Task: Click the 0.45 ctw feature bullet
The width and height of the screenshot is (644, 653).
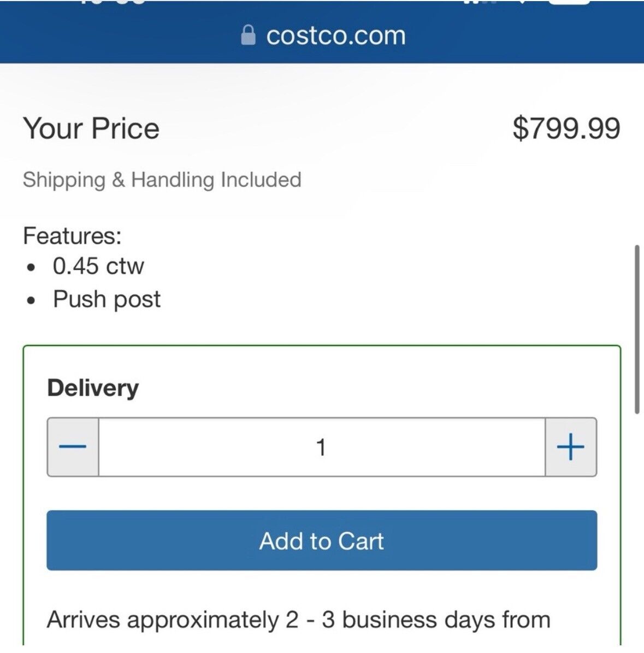Action: tap(98, 266)
